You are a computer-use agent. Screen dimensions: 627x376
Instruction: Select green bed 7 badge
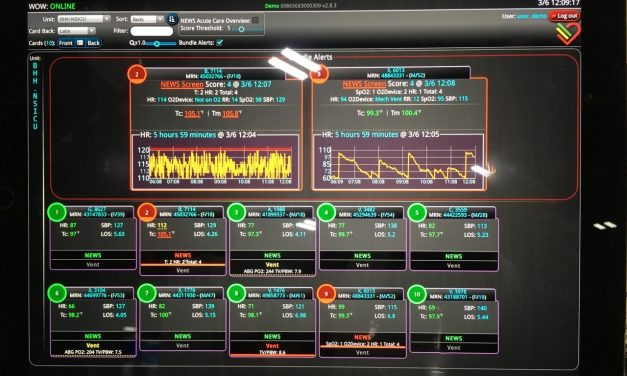pyautogui.click(x=146, y=293)
